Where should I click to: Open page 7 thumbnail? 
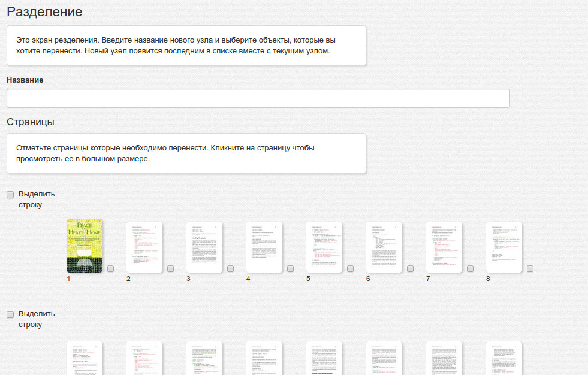click(444, 247)
